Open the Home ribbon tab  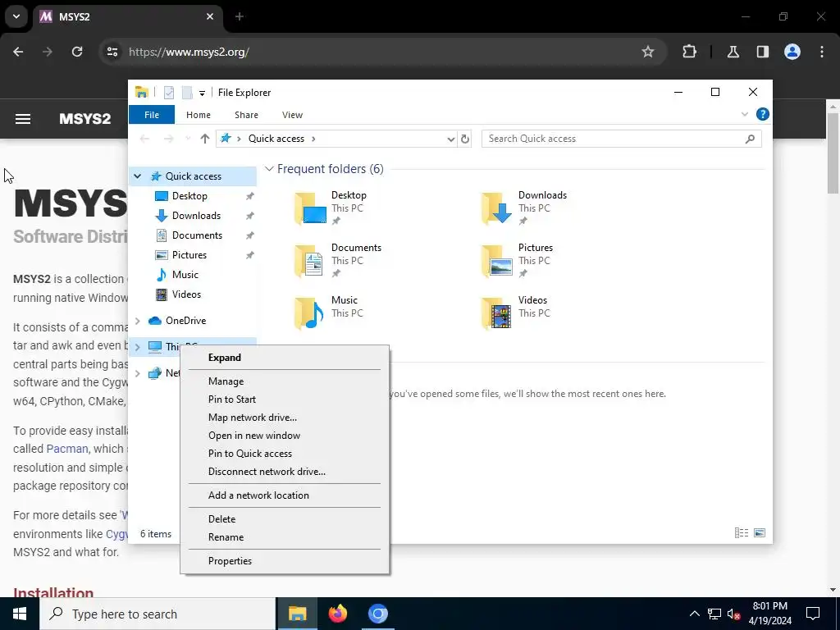(199, 115)
